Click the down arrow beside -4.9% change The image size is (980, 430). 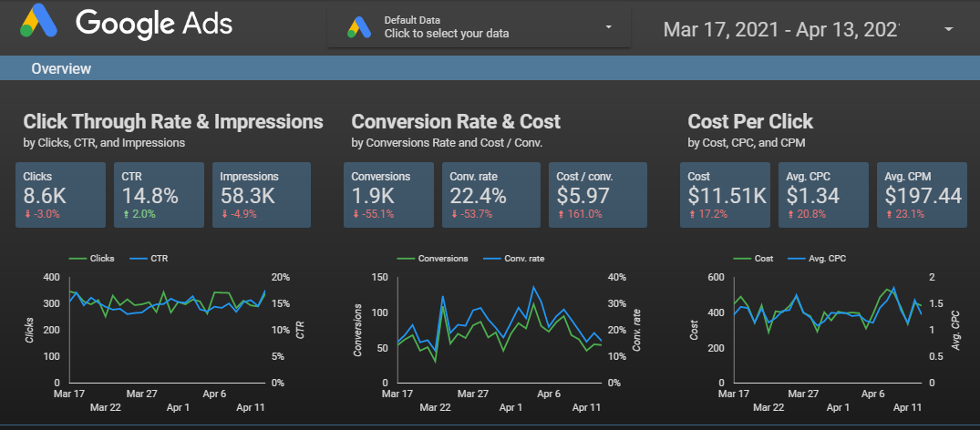coord(223,214)
